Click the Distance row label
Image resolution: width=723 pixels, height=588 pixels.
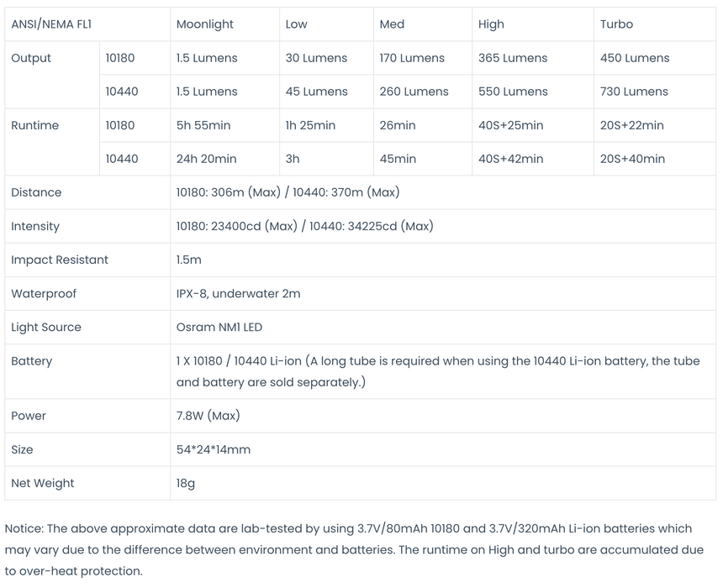[x=36, y=192]
